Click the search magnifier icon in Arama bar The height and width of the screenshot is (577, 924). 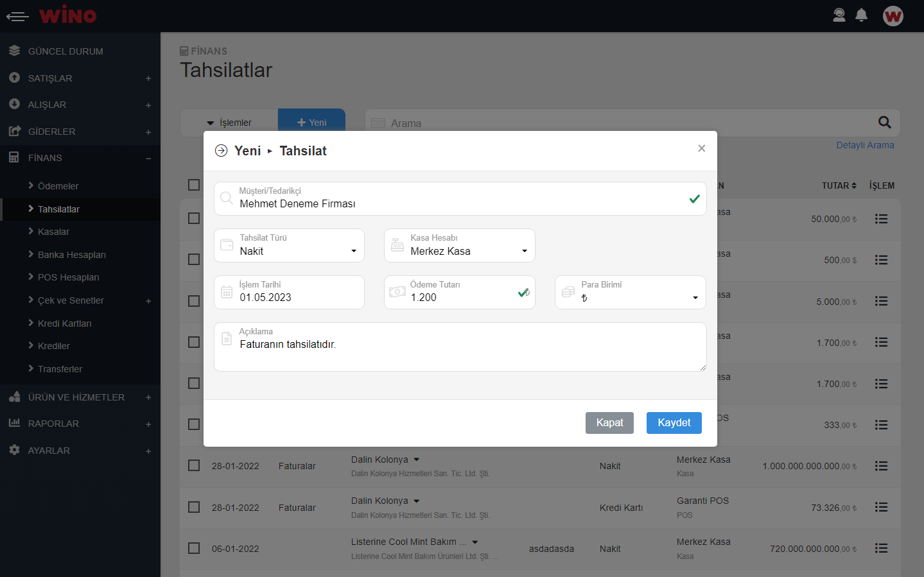click(x=884, y=123)
